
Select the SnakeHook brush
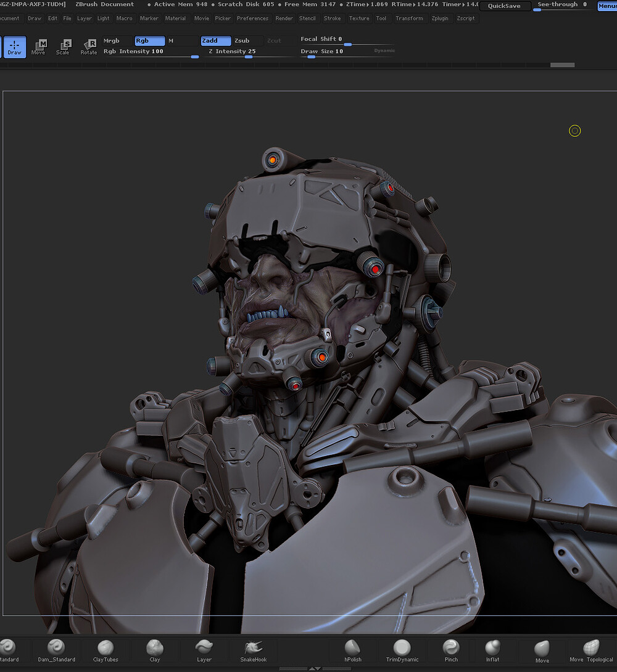(254, 650)
